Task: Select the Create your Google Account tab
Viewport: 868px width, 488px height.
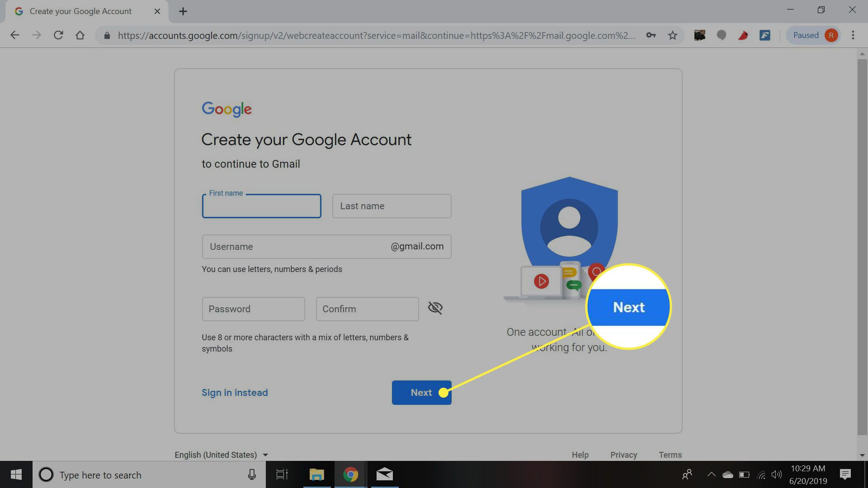Action: click(87, 11)
